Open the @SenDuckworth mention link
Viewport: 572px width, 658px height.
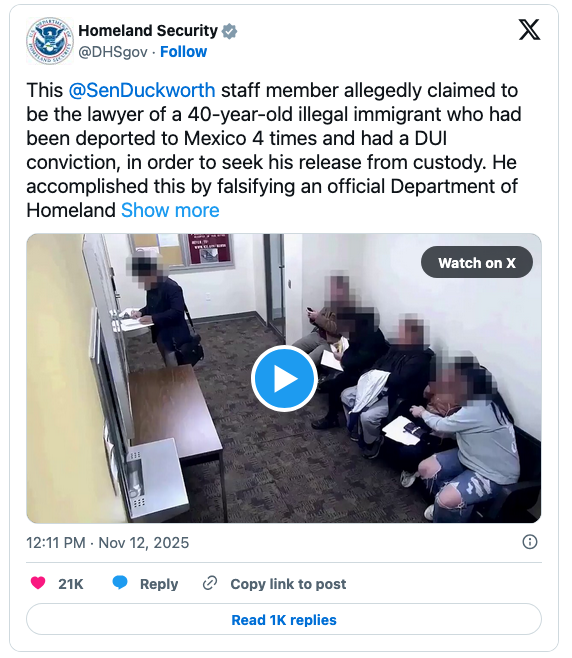click(142, 91)
